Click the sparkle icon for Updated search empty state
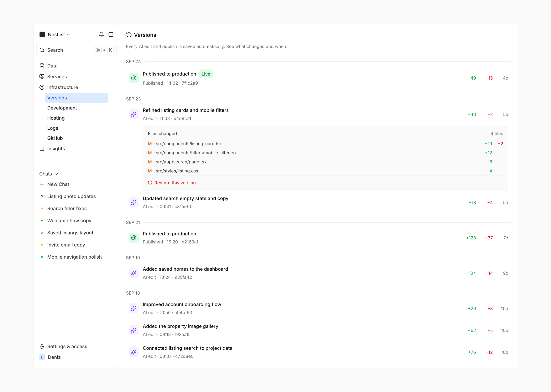Viewport: 551px width, 392px height. click(134, 202)
